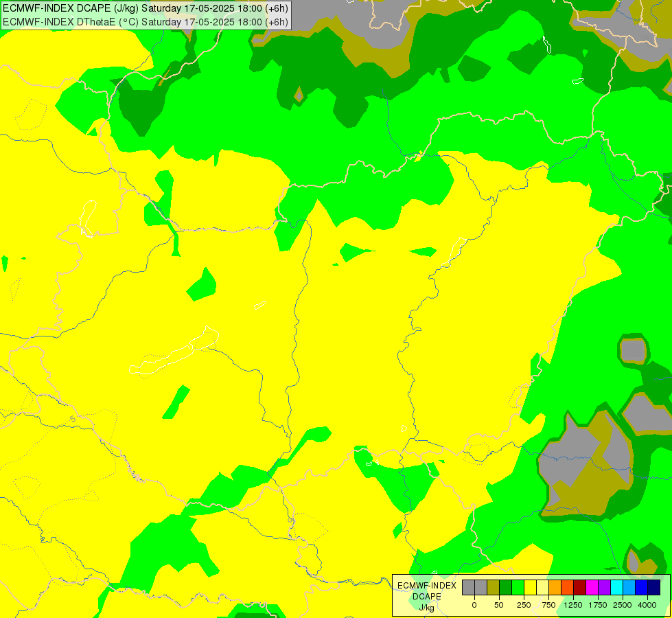The height and width of the screenshot is (618, 672).
Task: Select the cyan legend swatch
Action: pos(616,588)
